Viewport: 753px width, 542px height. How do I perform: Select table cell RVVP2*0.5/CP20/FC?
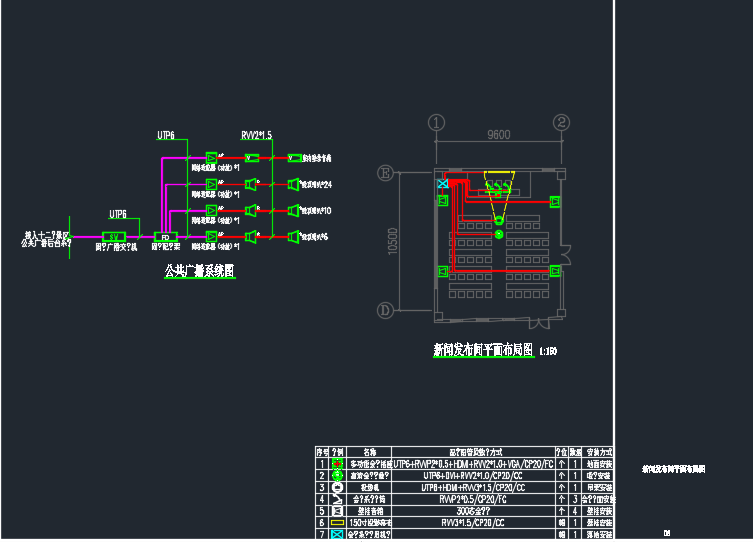click(x=473, y=499)
